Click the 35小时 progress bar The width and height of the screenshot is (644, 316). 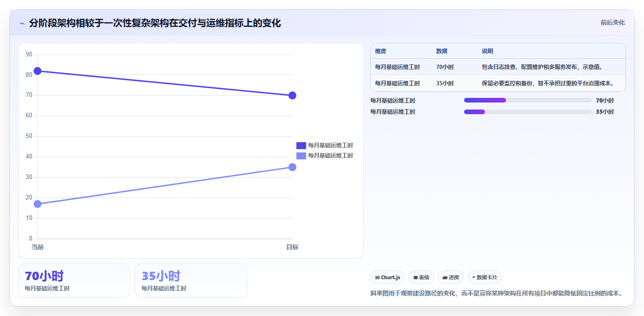(528, 112)
